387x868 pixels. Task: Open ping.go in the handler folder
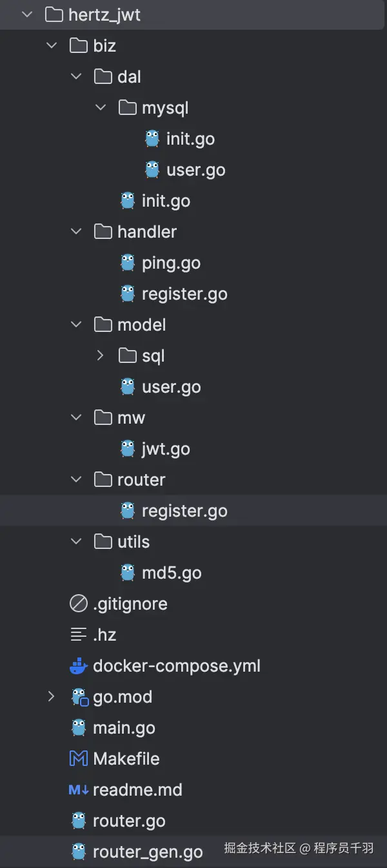[171, 263]
